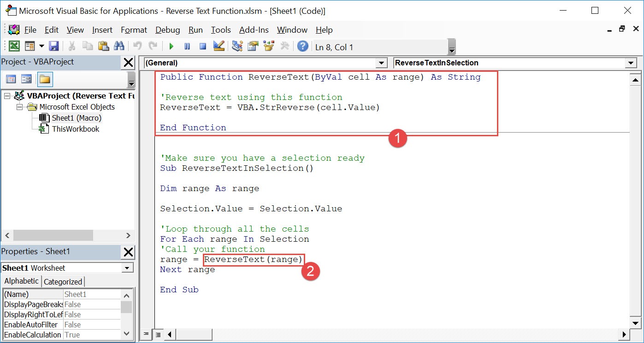644x343 pixels.
Task: Click the Insert UserForm toolbar icon
Action: (x=30, y=46)
